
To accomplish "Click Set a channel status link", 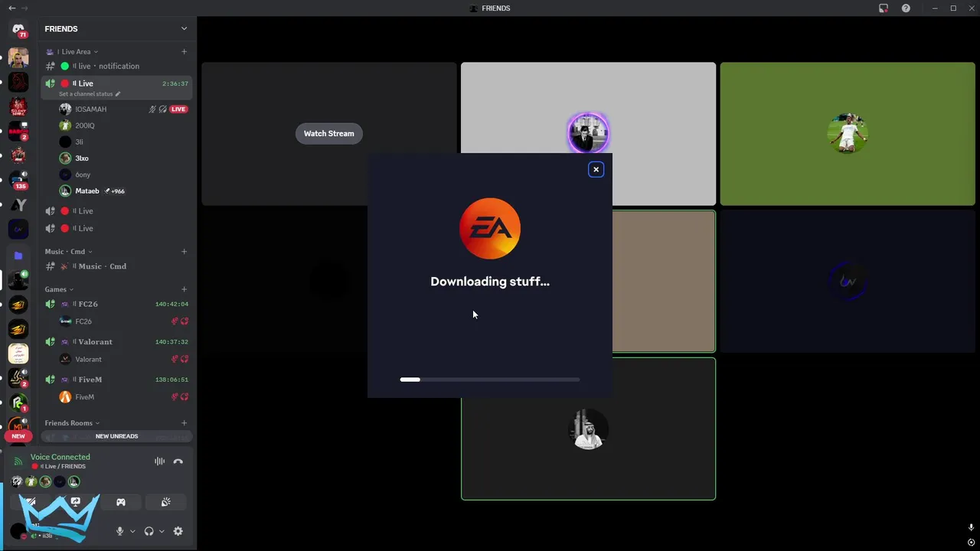I will 86,94.
